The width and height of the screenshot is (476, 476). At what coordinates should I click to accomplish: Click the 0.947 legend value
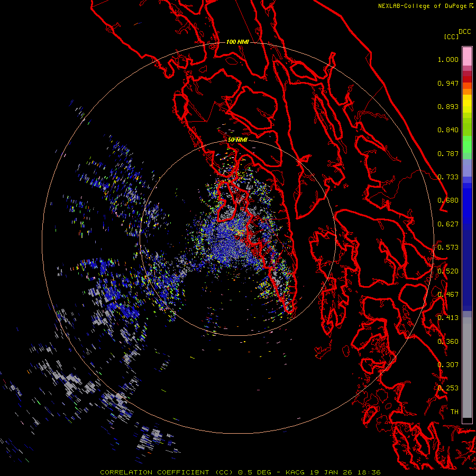(448, 83)
